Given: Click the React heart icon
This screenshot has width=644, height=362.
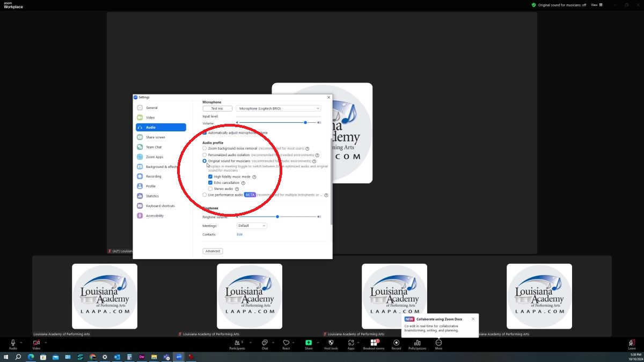Looking at the screenshot, I should pyautogui.click(x=286, y=343).
